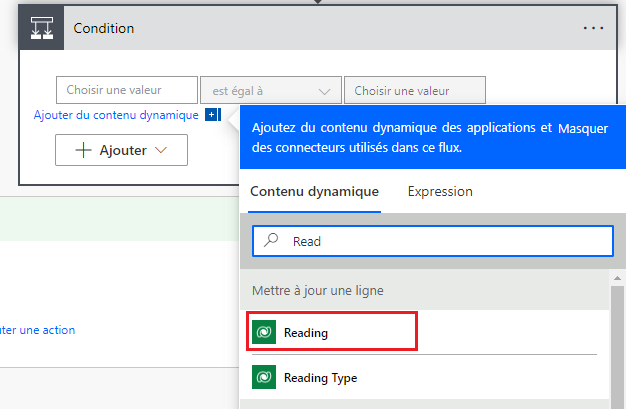Select the Reading Type dynamic content item
Screen dimensions: 626x409
click(424, 377)
